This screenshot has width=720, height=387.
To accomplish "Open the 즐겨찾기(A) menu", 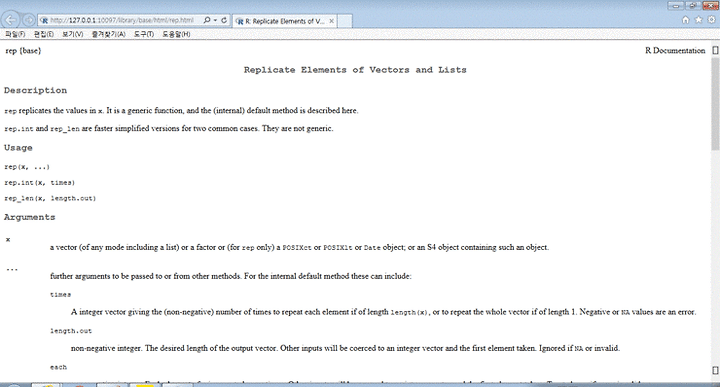I will coord(108,34).
